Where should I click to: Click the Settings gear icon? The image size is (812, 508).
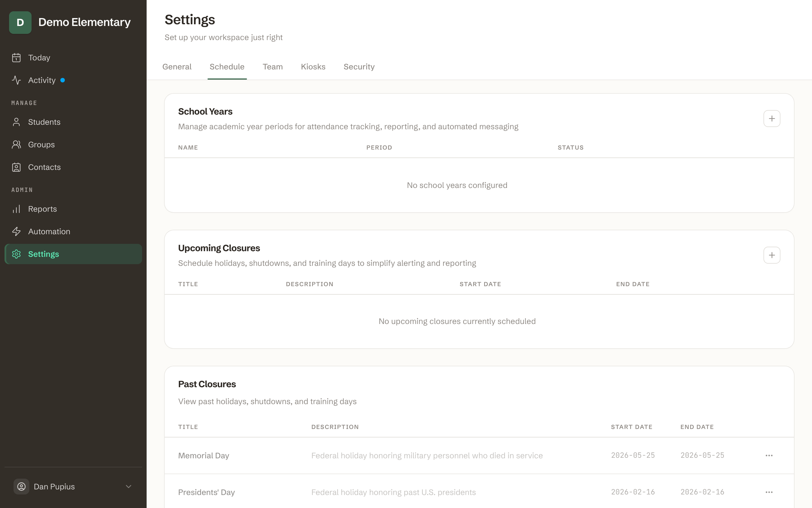[16, 254]
